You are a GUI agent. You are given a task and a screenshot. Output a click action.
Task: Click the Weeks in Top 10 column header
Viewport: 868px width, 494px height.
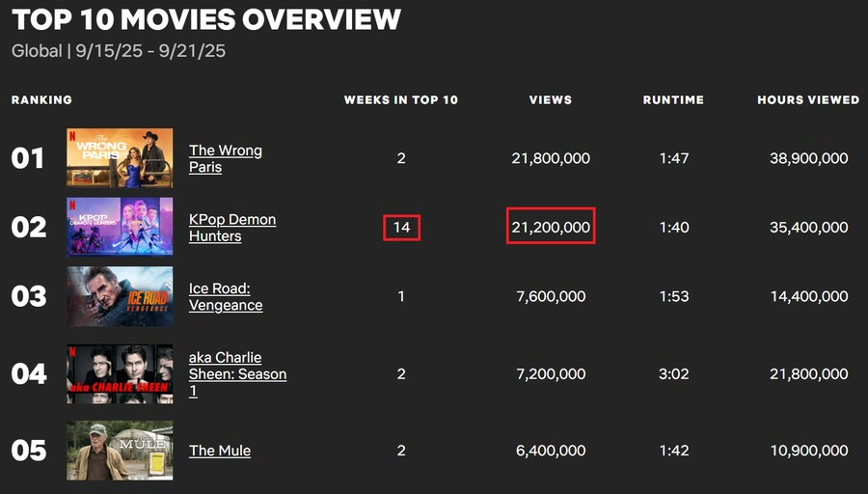click(401, 100)
